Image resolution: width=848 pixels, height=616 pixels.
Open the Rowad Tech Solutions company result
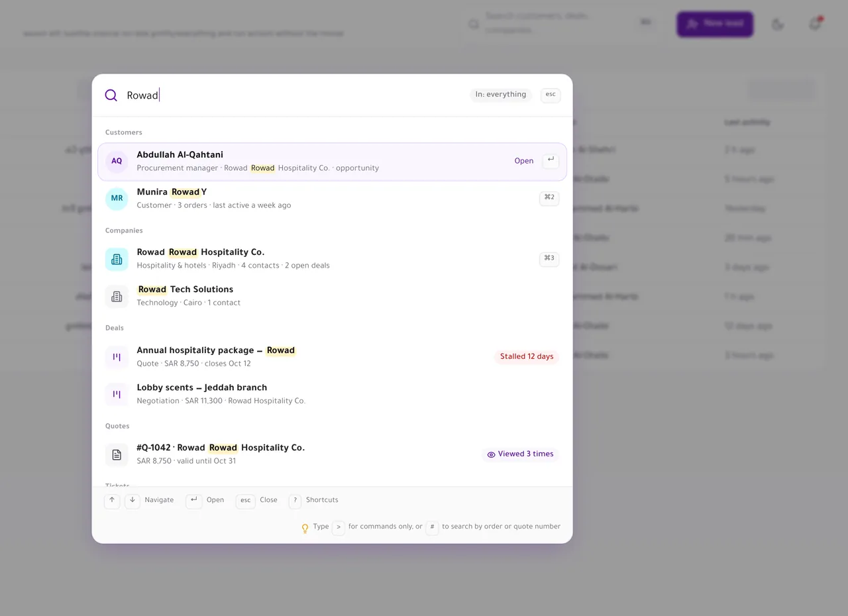click(x=332, y=296)
